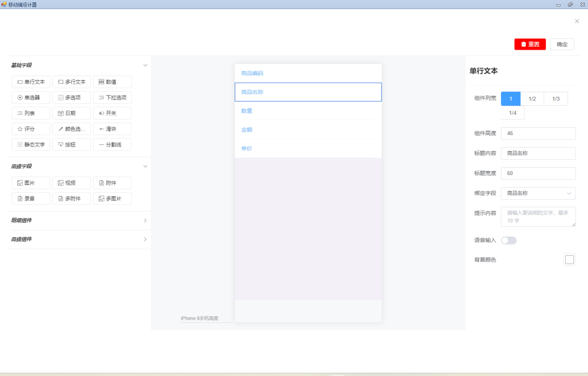Toggle the 语音输入 switch
The image size is (588, 376).
click(508, 240)
